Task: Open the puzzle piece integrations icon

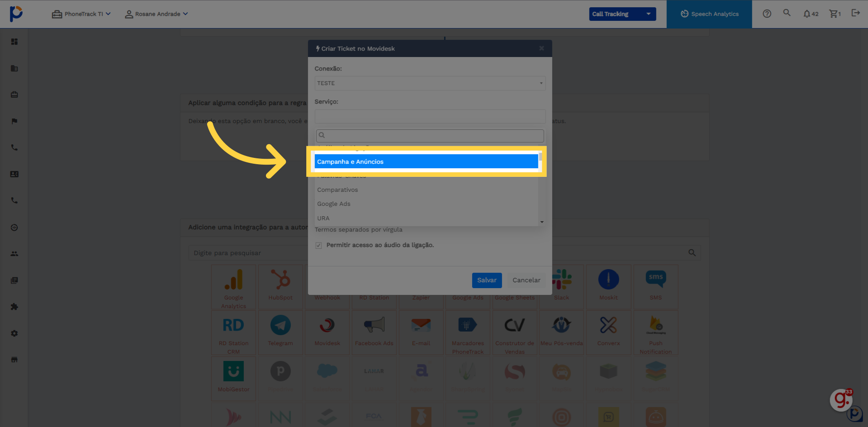Action: click(x=14, y=307)
